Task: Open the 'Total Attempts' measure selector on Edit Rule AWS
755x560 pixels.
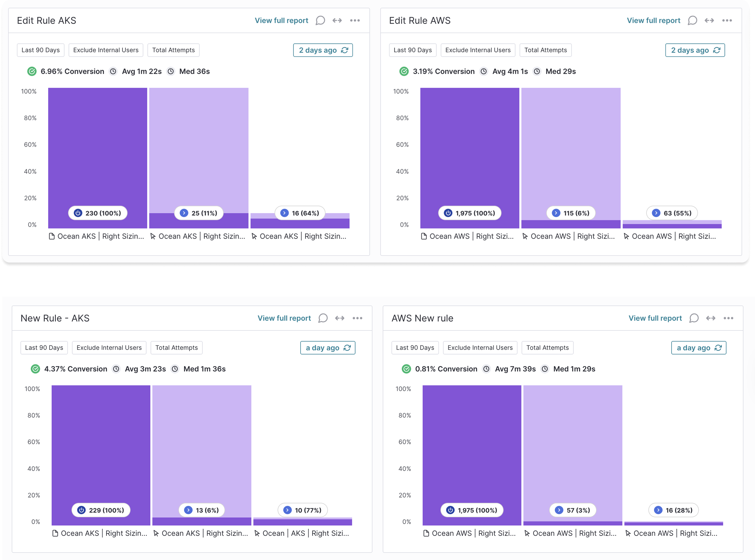Action: point(545,50)
